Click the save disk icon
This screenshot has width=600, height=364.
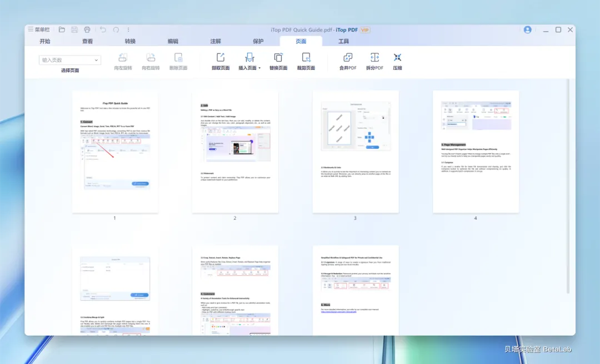click(x=74, y=29)
